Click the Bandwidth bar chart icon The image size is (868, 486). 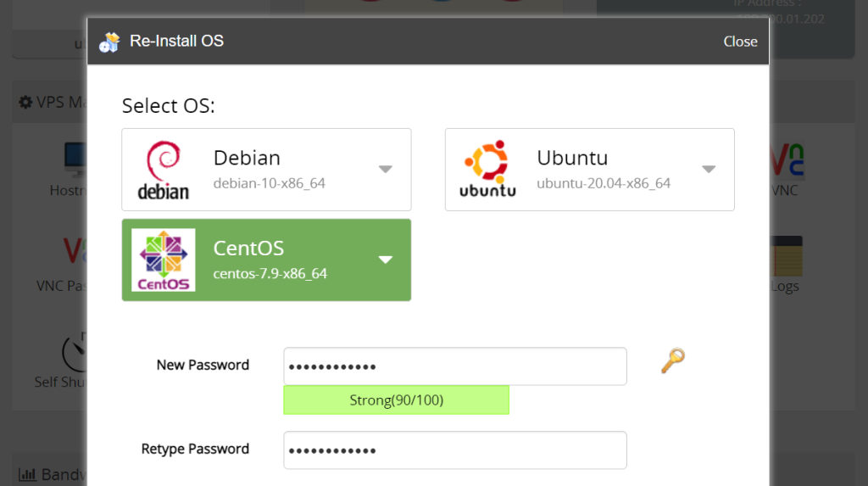[27, 475]
